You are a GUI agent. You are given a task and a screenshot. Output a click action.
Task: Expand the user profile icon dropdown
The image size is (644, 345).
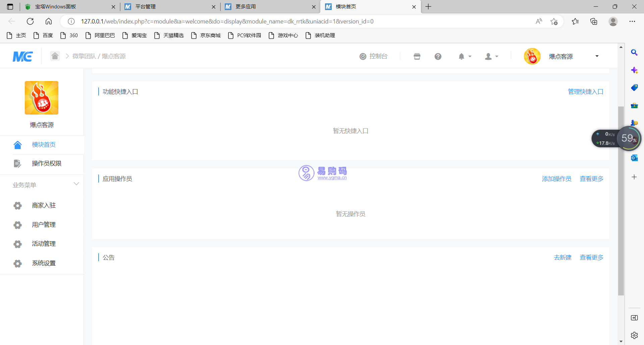tap(491, 56)
